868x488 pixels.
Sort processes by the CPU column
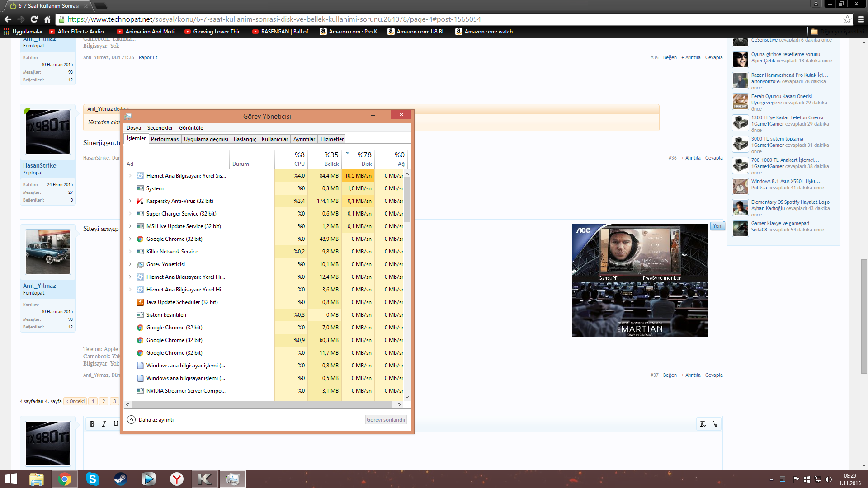tap(291, 159)
